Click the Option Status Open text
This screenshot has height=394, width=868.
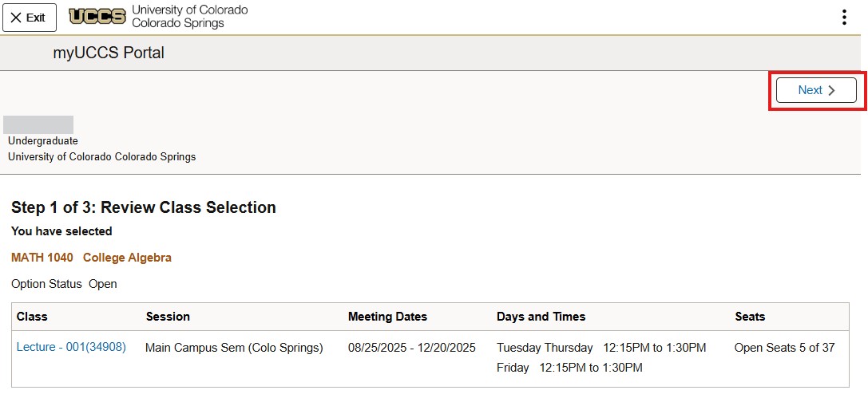[x=64, y=284]
